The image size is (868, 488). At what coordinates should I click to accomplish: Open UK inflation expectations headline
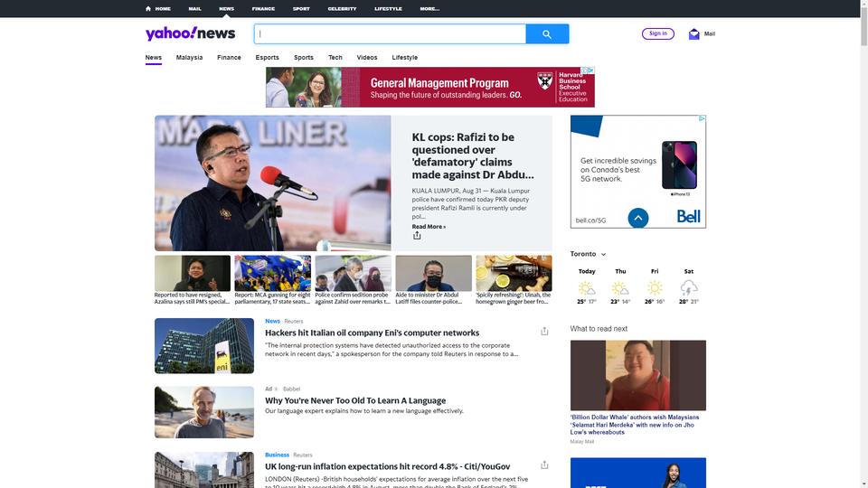[x=388, y=466]
